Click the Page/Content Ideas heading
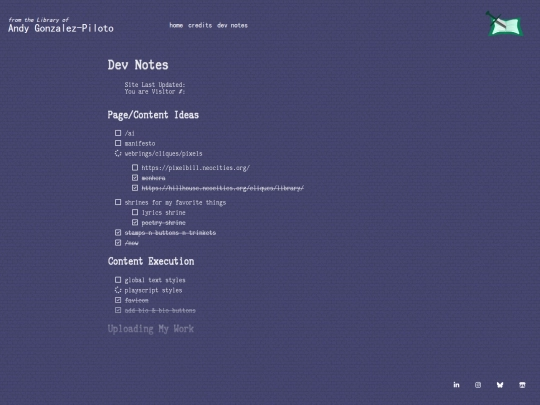540x405 pixels. pos(153,115)
